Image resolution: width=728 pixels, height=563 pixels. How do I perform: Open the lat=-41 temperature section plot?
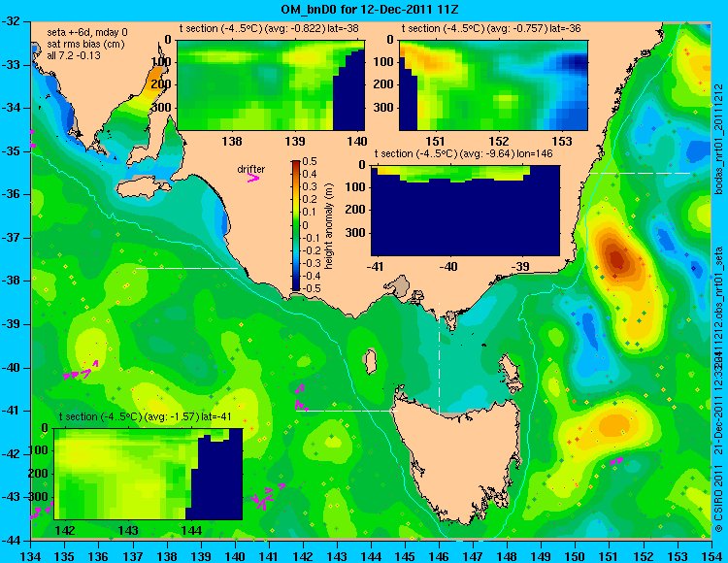[149, 474]
